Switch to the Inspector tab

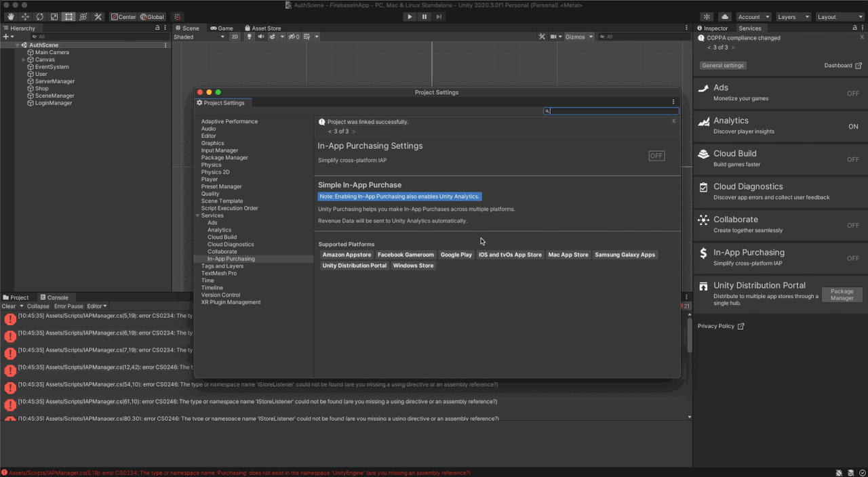pyautogui.click(x=712, y=28)
